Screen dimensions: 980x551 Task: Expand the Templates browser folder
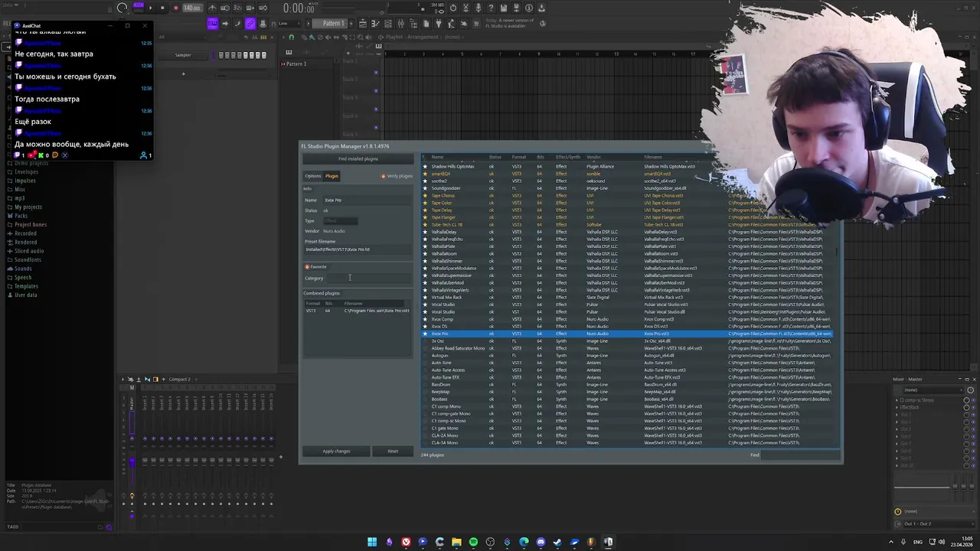click(26, 286)
